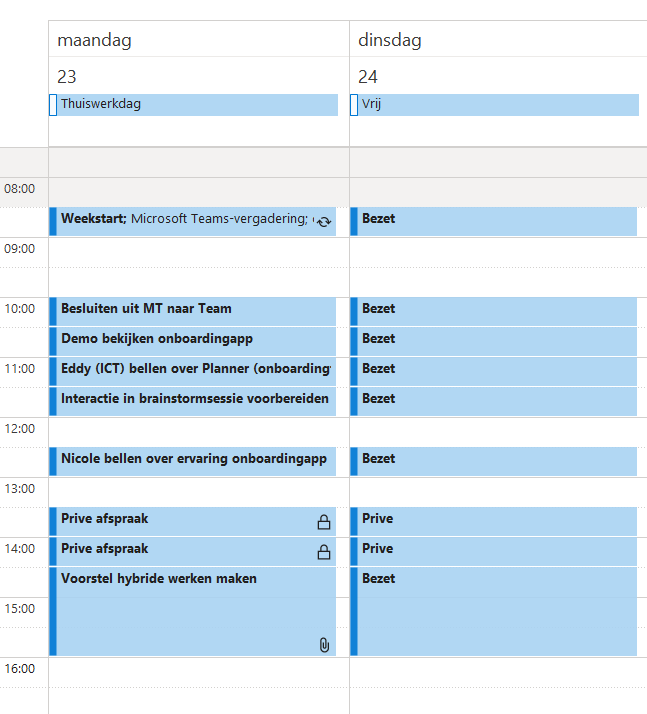Click the dinsdag day header

[390, 40]
